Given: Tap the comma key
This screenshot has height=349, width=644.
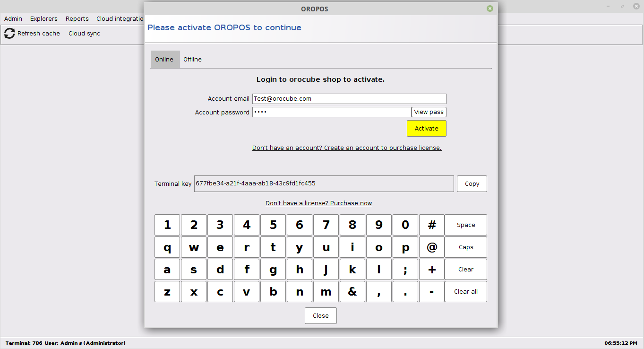Looking at the screenshot, I should tap(379, 292).
